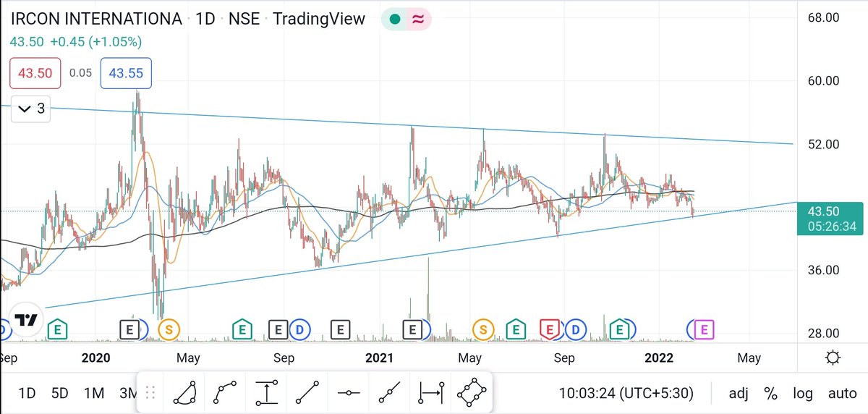Open the black E marker next to 2020 orange S
This screenshot has width=868, height=414.
tap(129, 329)
